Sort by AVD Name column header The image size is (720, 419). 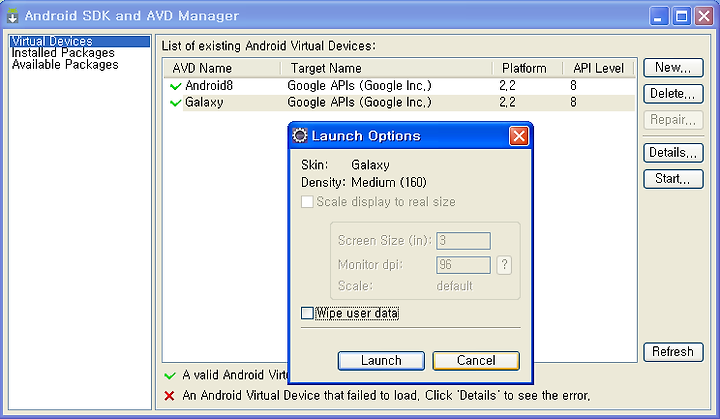pos(223,68)
